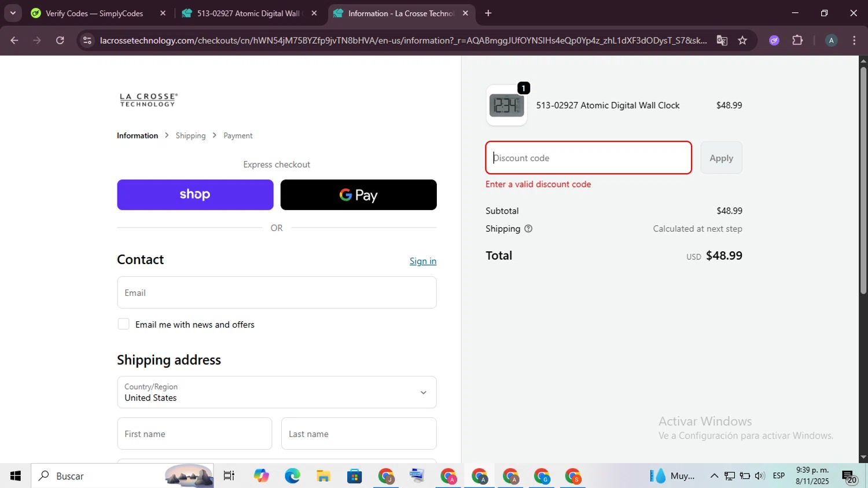
Task: Check out with Google Pay button
Action: coord(358,195)
